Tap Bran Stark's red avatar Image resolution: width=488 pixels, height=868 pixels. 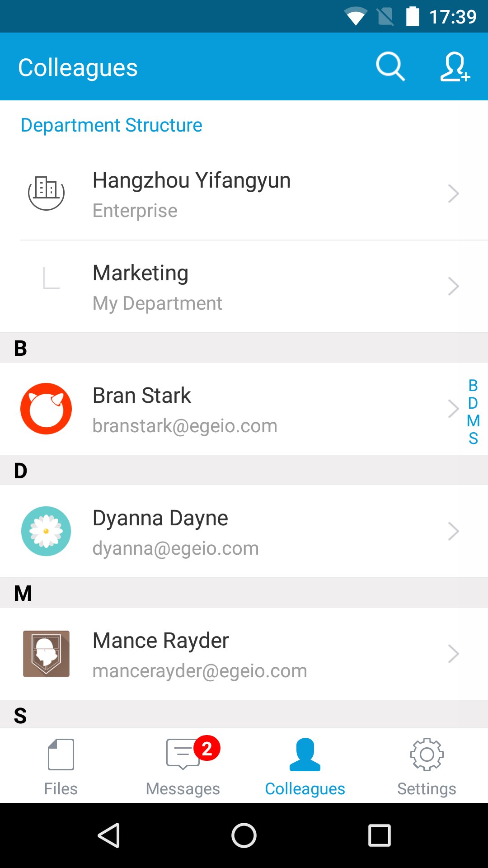[46, 409]
